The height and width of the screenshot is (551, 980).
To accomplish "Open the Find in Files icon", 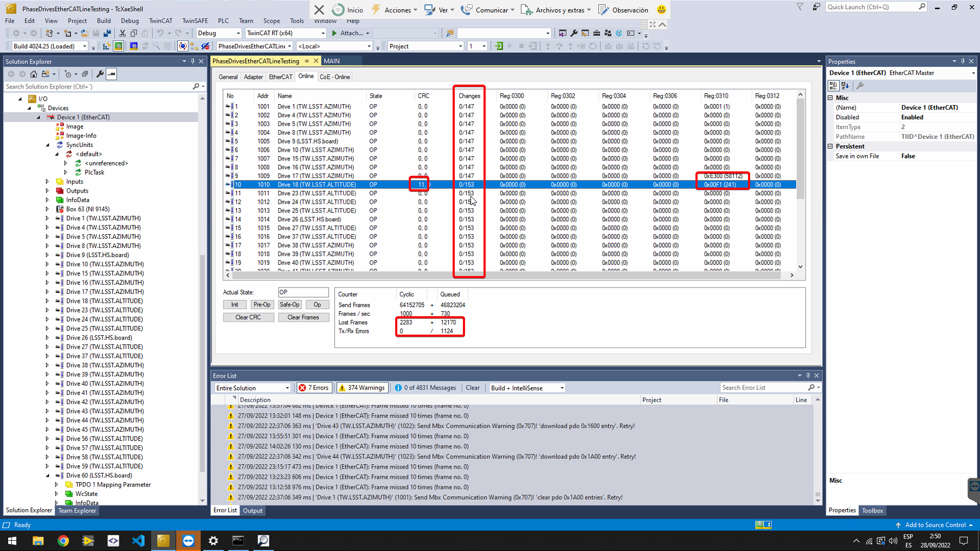I will pos(450,33).
